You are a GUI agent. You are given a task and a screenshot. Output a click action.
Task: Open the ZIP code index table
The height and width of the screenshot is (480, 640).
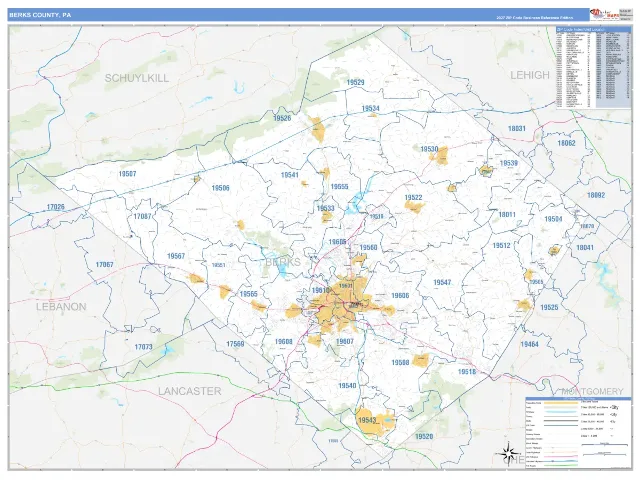click(x=593, y=67)
